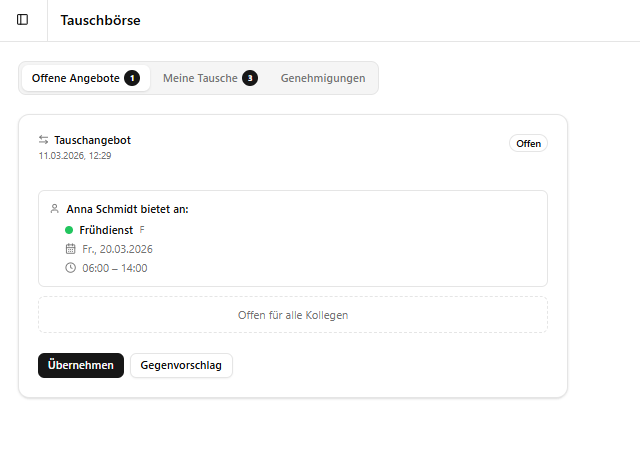Click the swap arrows icon beside Tauschangebot
The image size is (640, 453).
click(43, 140)
